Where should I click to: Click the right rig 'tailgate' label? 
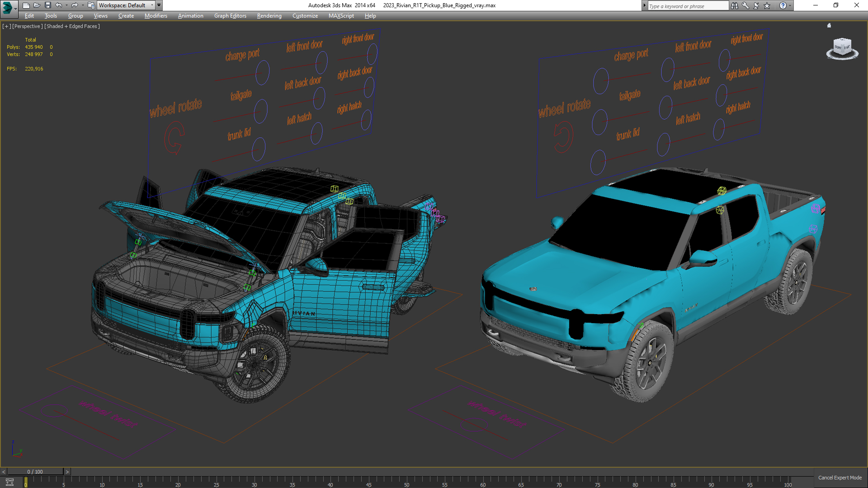[x=630, y=95]
